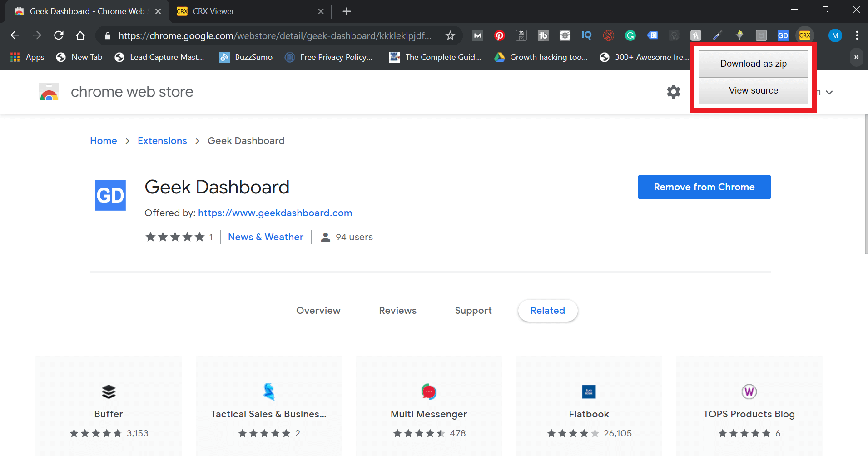The height and width of the screenshot is (456, 868).
Task: Switch to the Reviews tab
Action: point(397,311)
